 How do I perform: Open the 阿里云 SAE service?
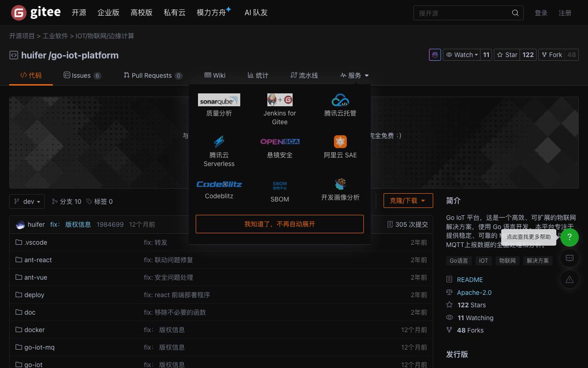point(340,147)
